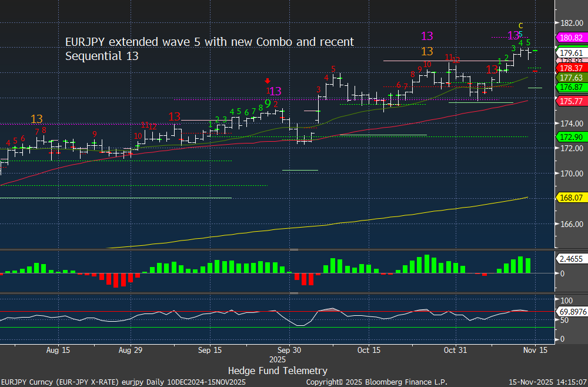This screenshot has height=387, width=588.
Task: Click the olive 177.63 moving average tag
Action: point(570,78)
